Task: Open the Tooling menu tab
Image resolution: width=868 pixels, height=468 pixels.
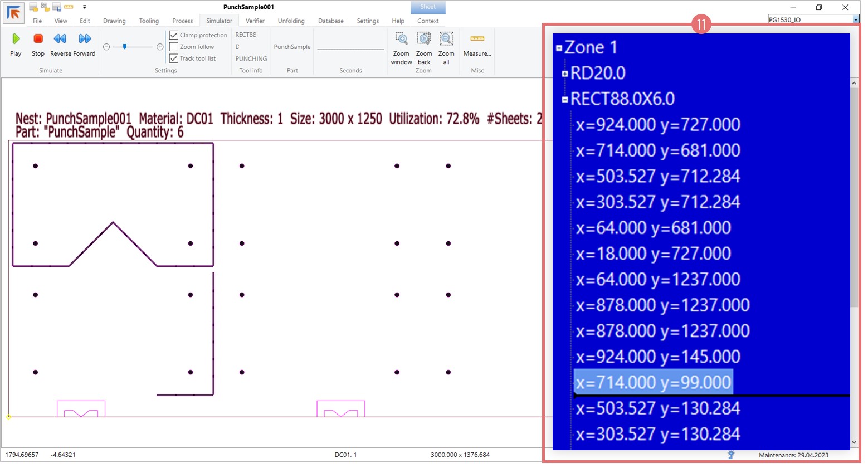Action: pyautogui.click(x=149, y=21)
